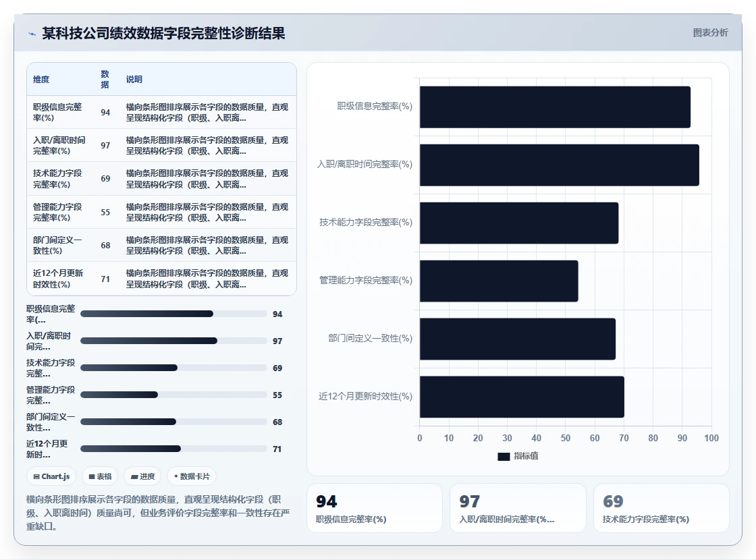Click the 数据 column header
756x560 pixels.
pyautogui.click(x=105, y=79)
